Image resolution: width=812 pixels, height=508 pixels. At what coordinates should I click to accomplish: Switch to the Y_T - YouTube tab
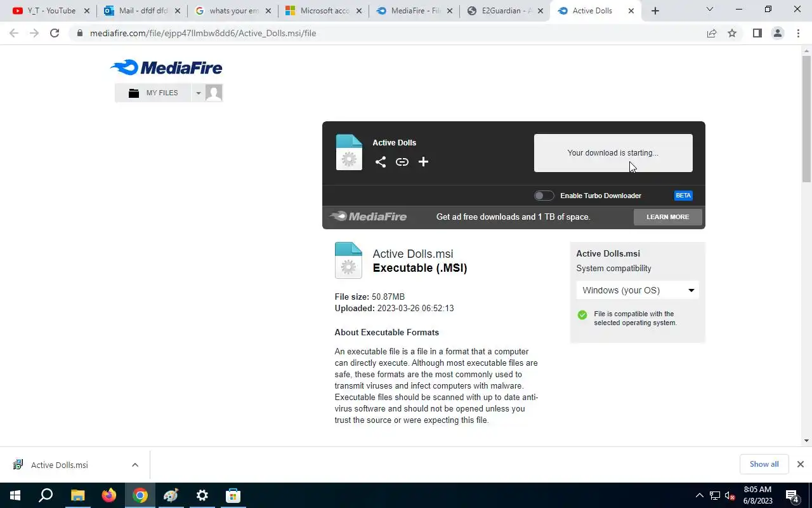tap(51, 11)
